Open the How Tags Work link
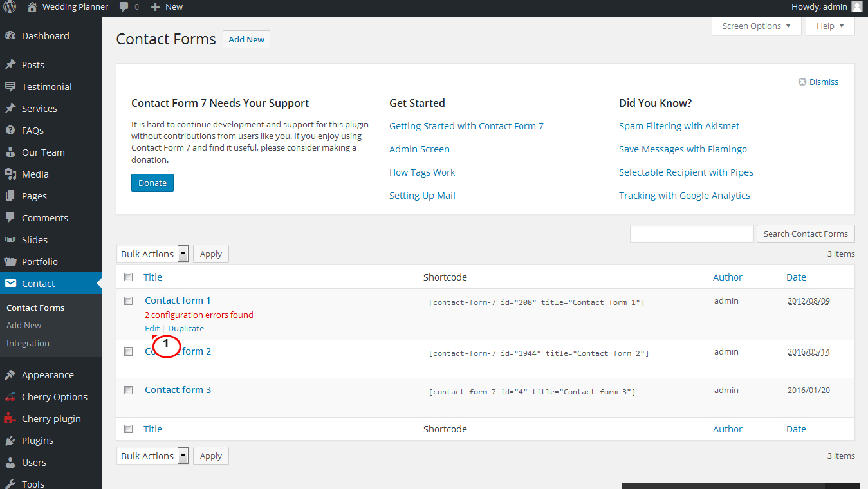868x489 pixels. click(x=422, y=172)
